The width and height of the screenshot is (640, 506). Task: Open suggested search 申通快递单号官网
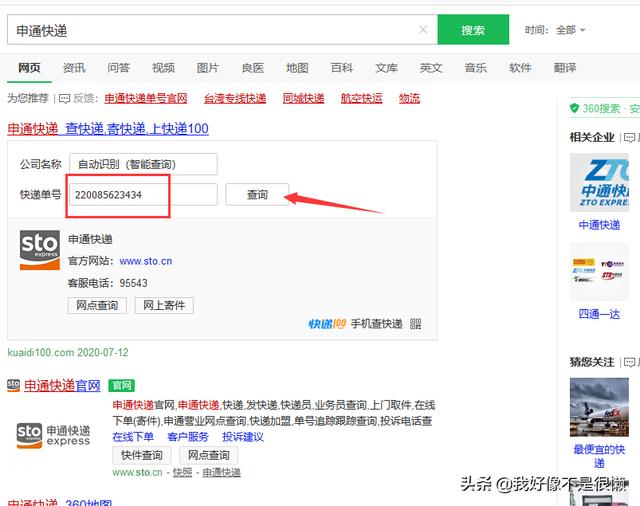[x=146, y=98]
